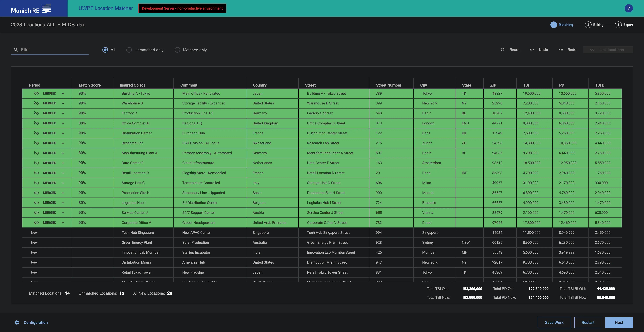This screenshot has width=644, height=332.
Task: Select the Matched only radio button
Action: (177, 50)
